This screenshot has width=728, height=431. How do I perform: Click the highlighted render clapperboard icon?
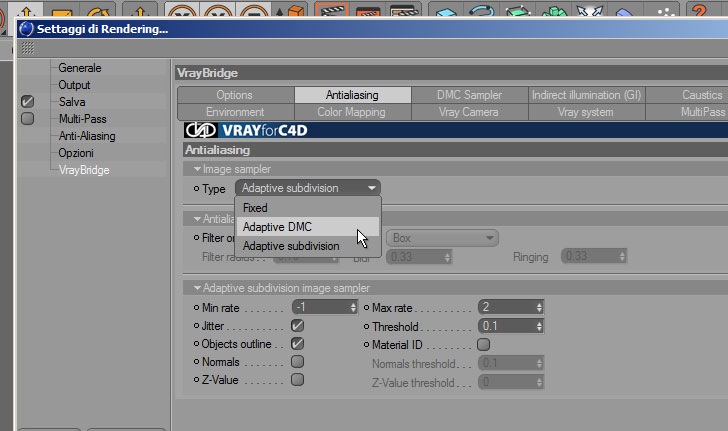coord(332,9)
